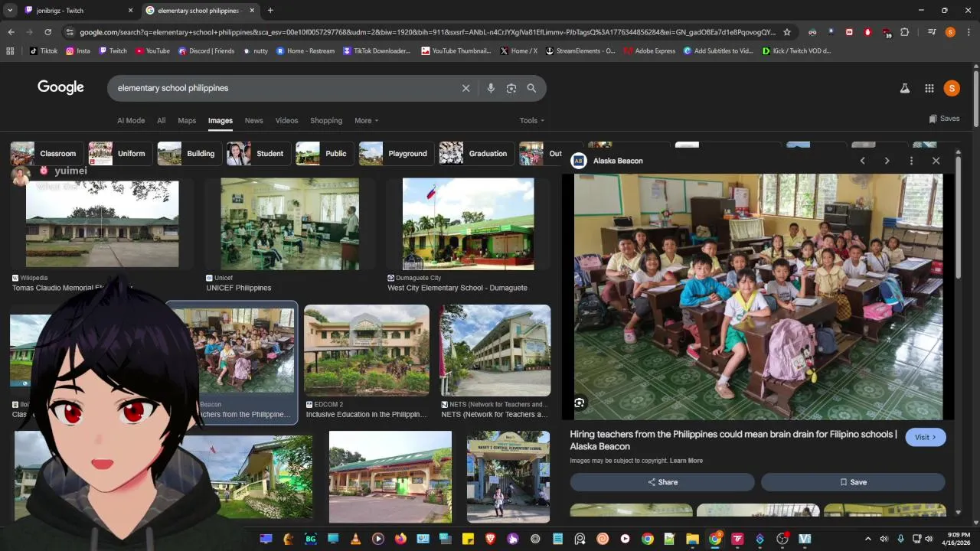Switch to News results tab

[253, 120]
